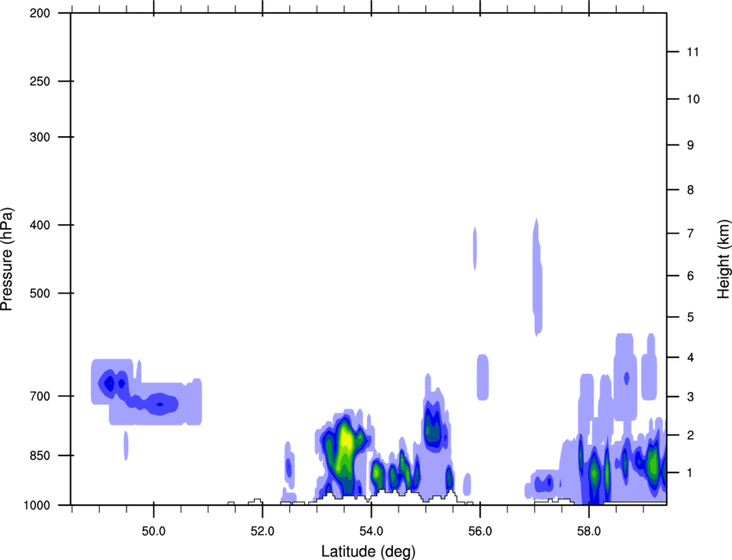
Task: Pick the 2 km height label
Action: point(691,435)
